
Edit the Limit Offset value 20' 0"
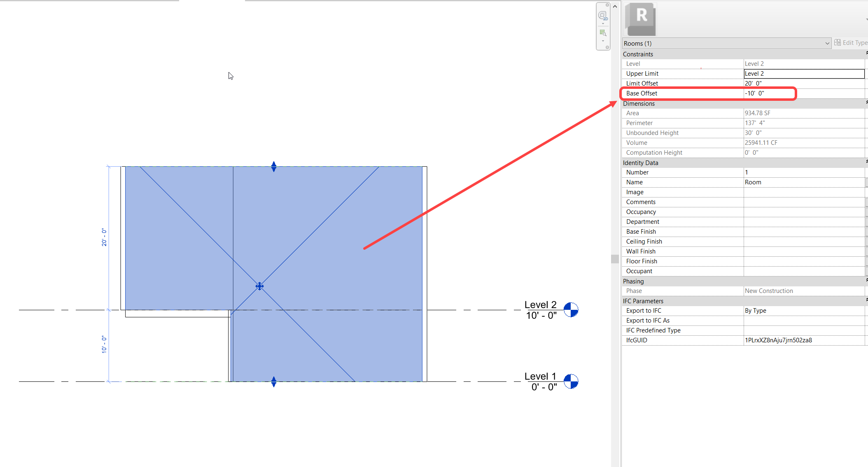pos(804,84)
